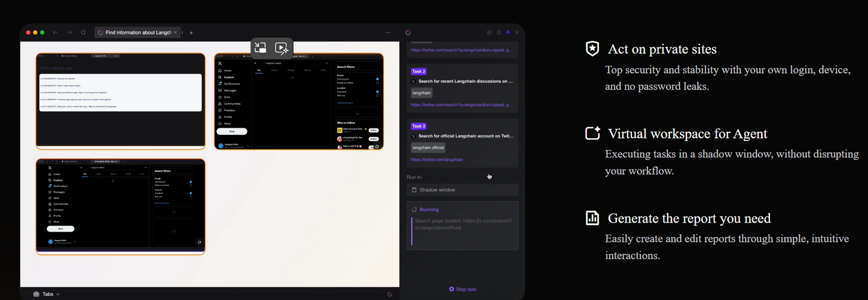Click the play-with-sparkle video icon
Viewport: 868px width, 300px height.
(281, 48)
